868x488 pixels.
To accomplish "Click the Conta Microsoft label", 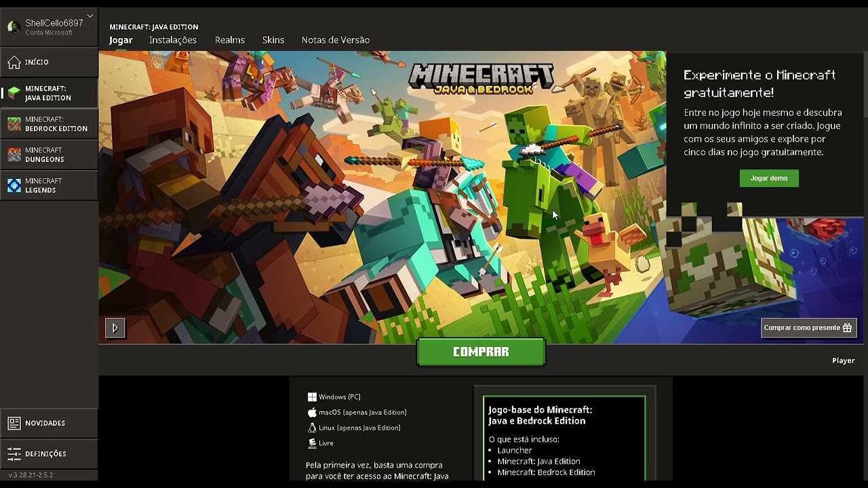I will point(49,33).
